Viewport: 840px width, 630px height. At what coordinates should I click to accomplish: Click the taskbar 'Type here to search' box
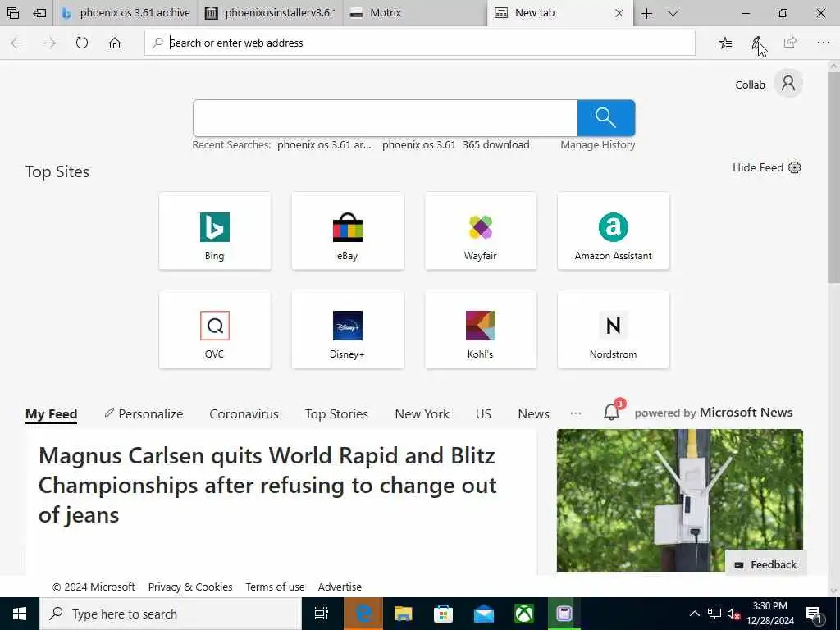[171, 614]
